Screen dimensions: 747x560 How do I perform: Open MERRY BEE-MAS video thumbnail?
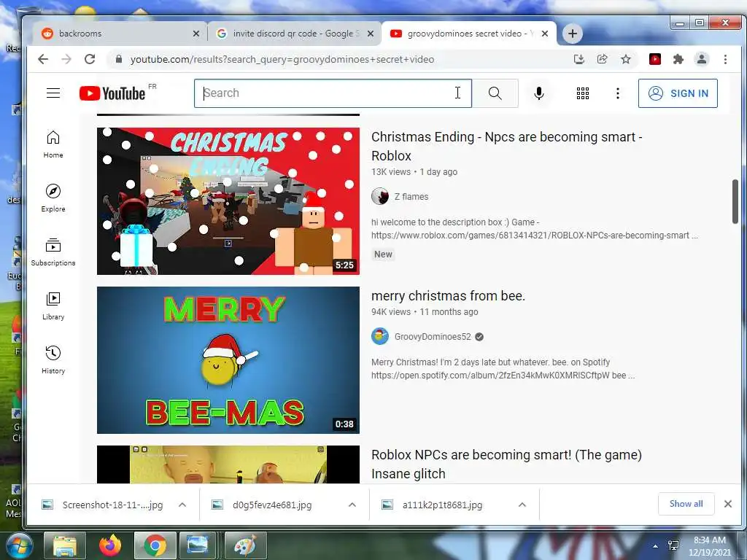[228, 360]
